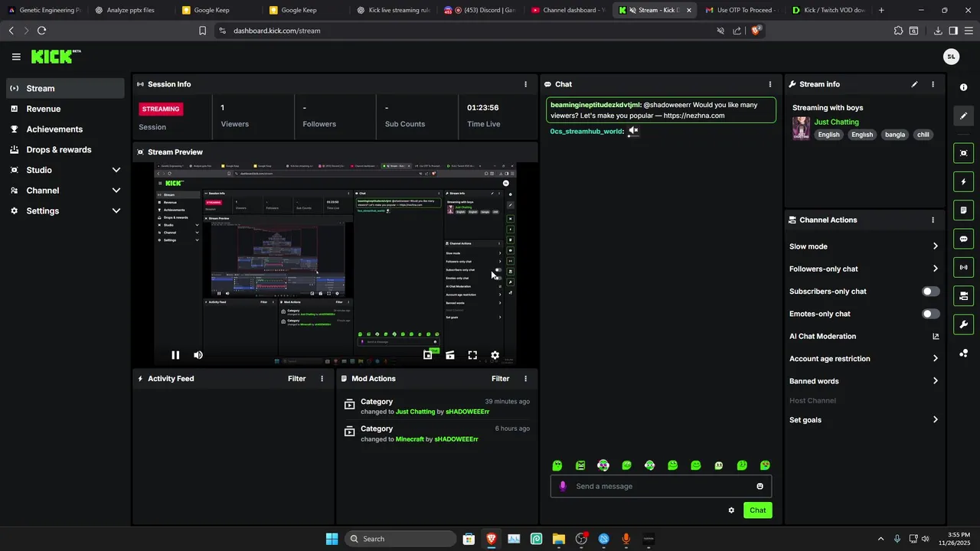Click Minecraft link in Mod Actions
Viewport: 980px width, 551px height.
tap(410, 439)
